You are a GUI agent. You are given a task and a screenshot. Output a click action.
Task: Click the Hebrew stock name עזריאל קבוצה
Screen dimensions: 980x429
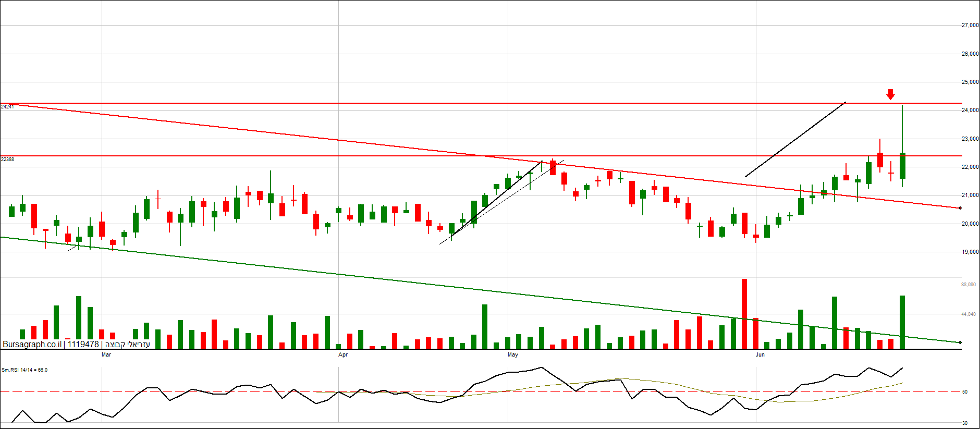(x=127, y=345)
